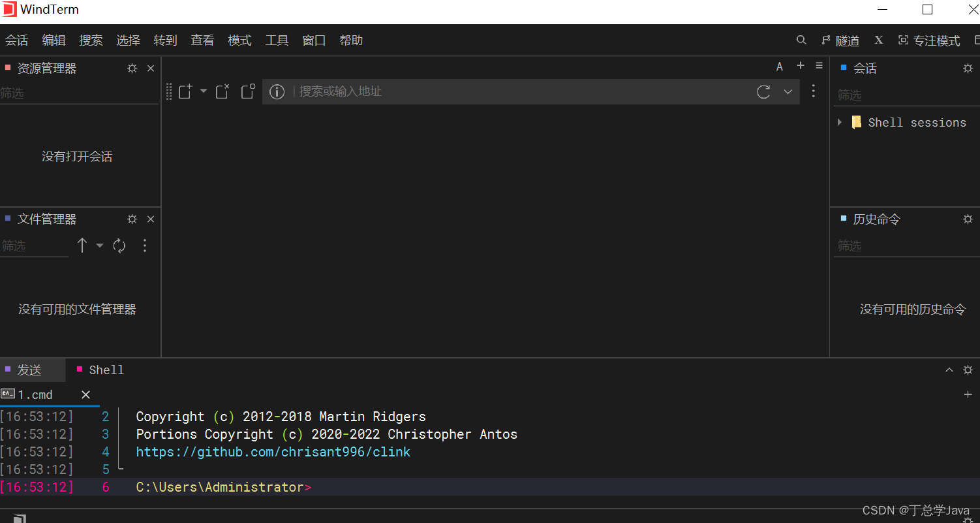Open the 编辑 menu

(54, 40)
